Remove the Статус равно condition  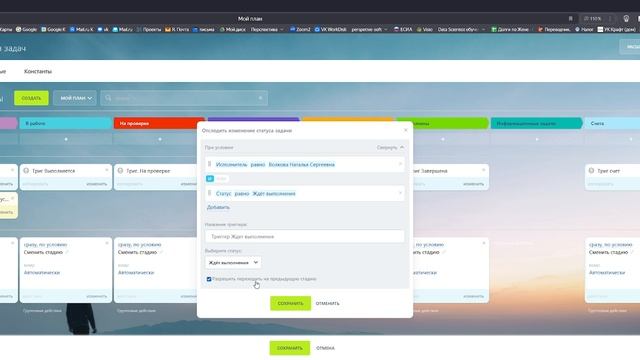click(400, 193)
